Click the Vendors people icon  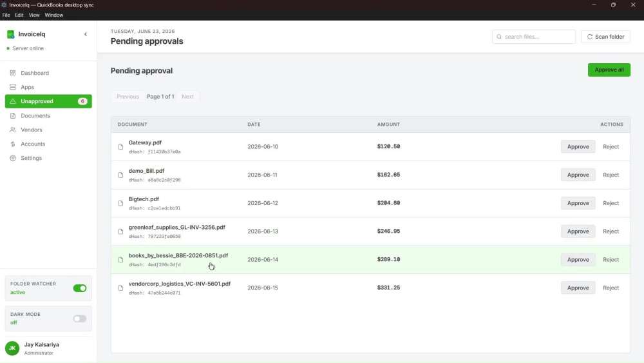tap(13, 130)
